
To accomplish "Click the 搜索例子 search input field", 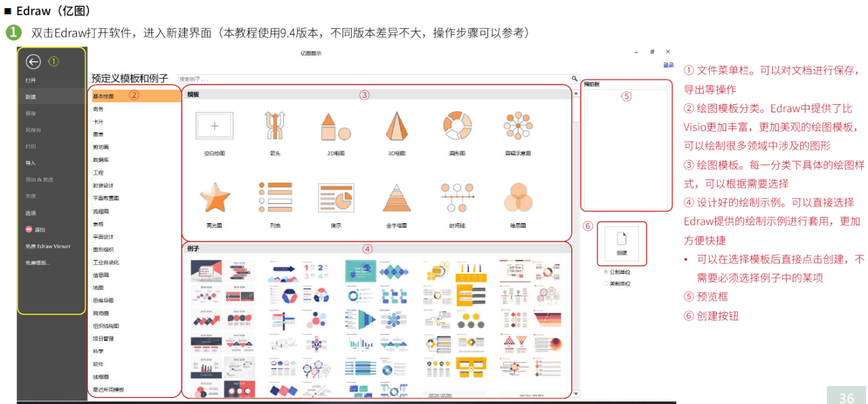I will tap(375, 79).
